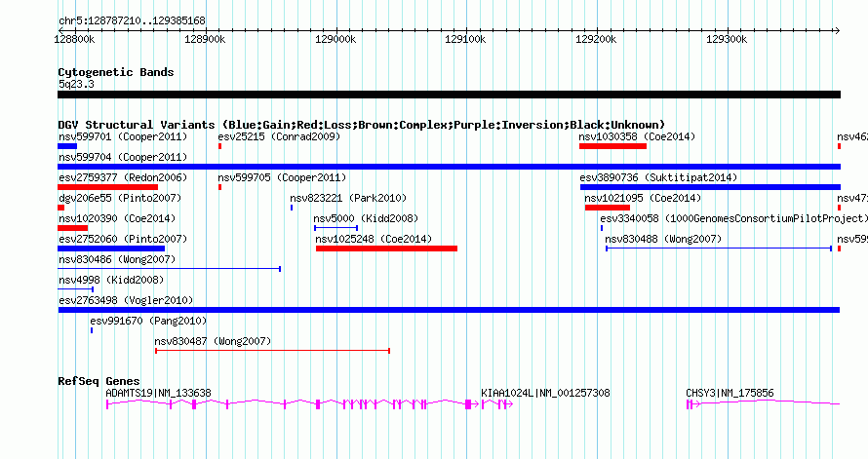Click the DGV Structural Variants track title

coord(361,125)
